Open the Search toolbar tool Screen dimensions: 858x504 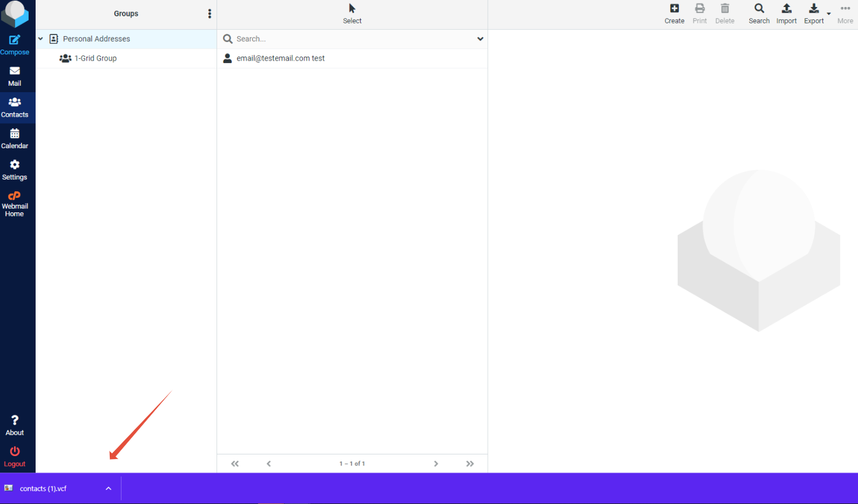point(759,13)
